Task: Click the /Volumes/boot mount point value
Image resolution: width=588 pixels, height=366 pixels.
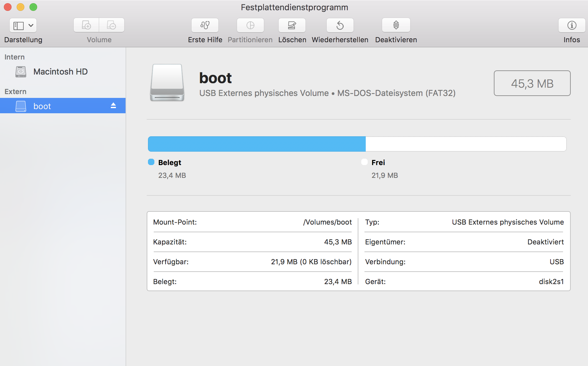Action: 328,222
